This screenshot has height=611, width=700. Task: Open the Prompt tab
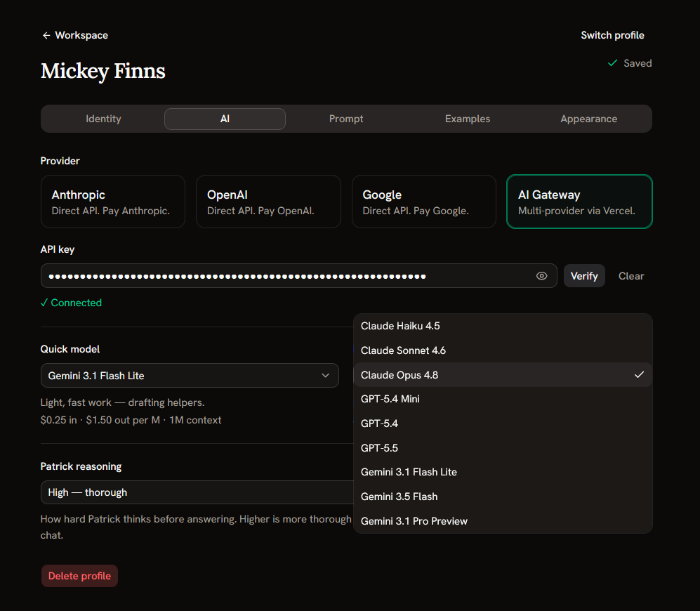(346, 119)
